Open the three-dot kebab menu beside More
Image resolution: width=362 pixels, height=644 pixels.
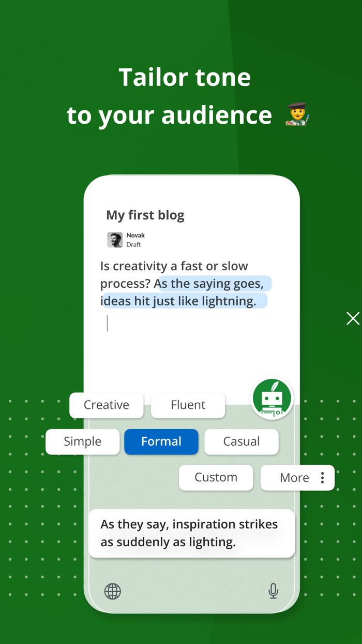pos(322,477)
